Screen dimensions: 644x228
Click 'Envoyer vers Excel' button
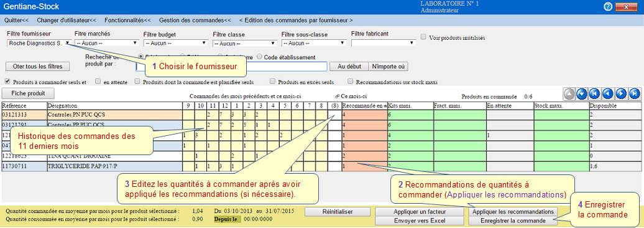pyautogui.click(x=420, y=221)
